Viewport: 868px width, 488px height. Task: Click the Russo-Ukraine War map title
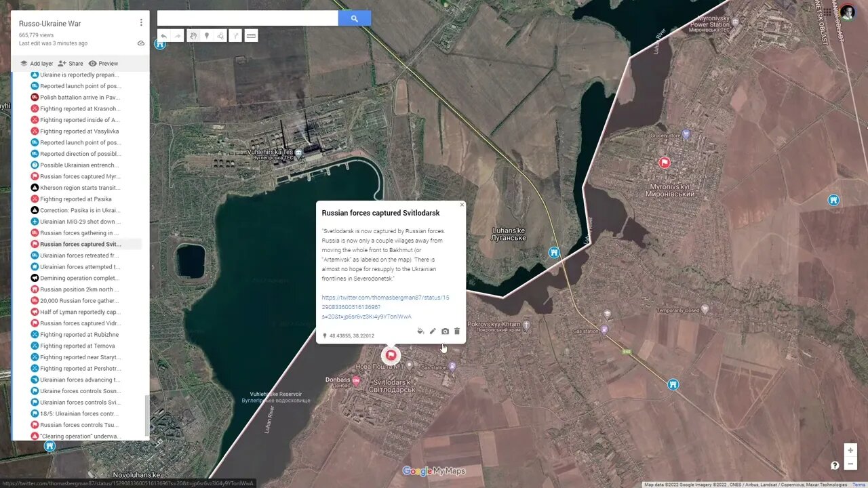[50, 24]
